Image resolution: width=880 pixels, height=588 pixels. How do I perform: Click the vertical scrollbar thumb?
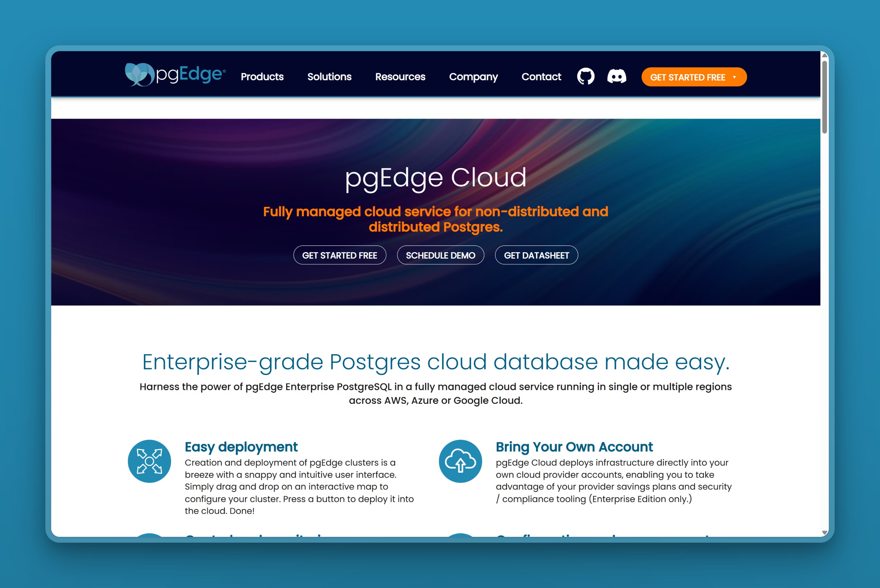[825, 97]
